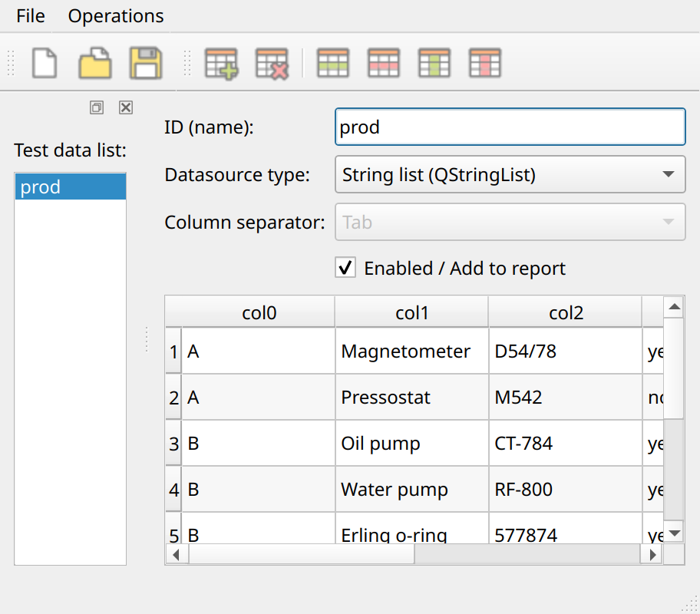700x614 pixels.
Task: Save with the floppy disk icon
Action: pos(146,64)
